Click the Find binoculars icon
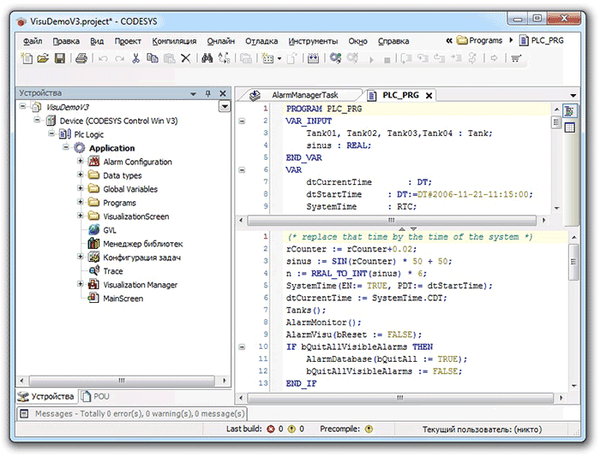The height and width of the screenshot is (456, 600). (x=208, y=59)
